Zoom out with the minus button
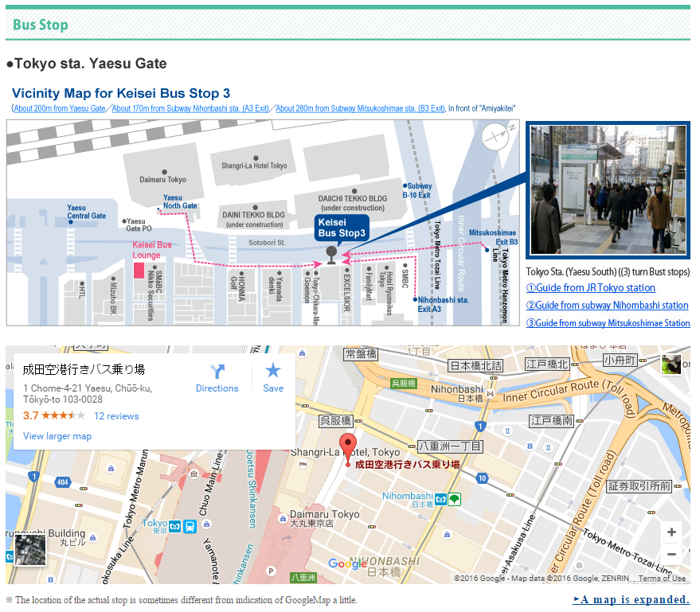This screenshot has width=700, height=612. [x=671, y=555]
